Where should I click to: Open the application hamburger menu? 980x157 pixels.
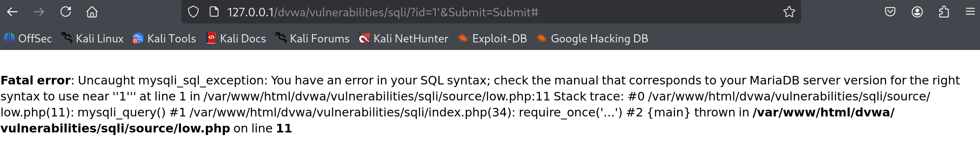970,12
